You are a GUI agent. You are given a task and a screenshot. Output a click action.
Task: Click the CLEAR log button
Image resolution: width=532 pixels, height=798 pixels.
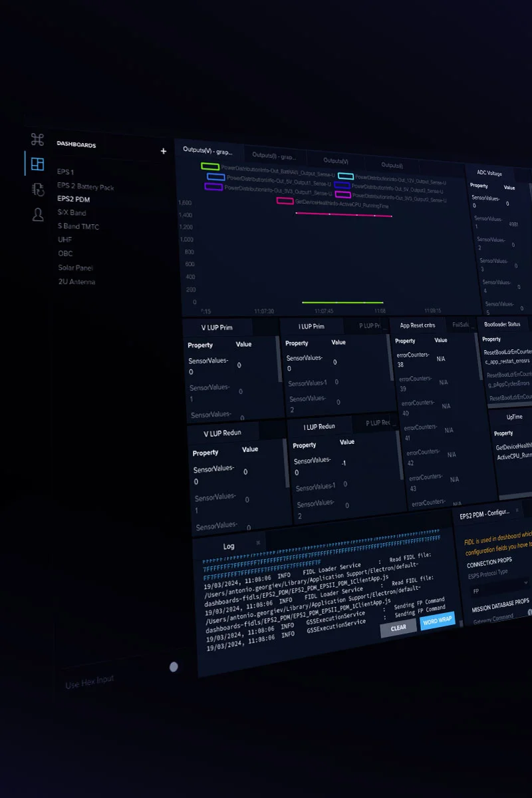(398, 628)
